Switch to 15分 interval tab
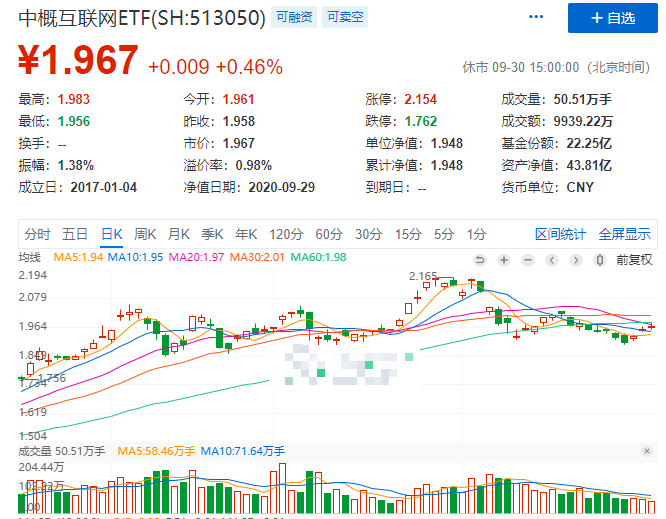Viewport: 666px width, 519px height. tap(408, 234)
